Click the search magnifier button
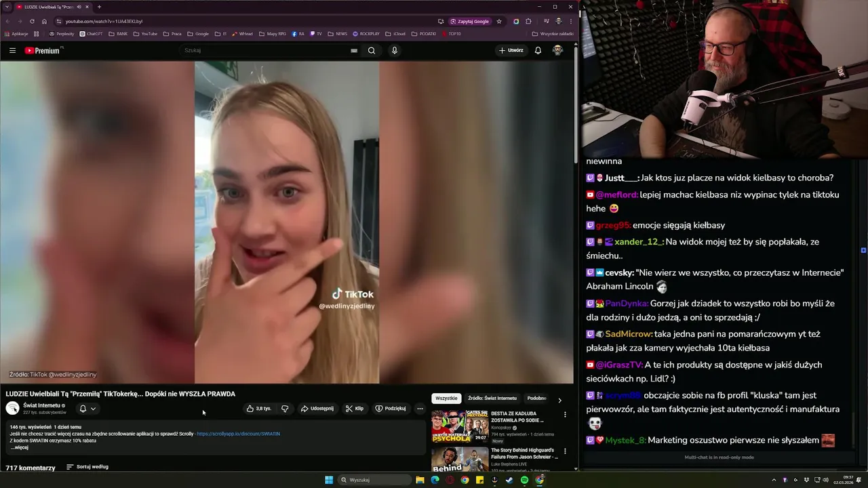This screenshot has height=488, width=868. tap(372, 50)
